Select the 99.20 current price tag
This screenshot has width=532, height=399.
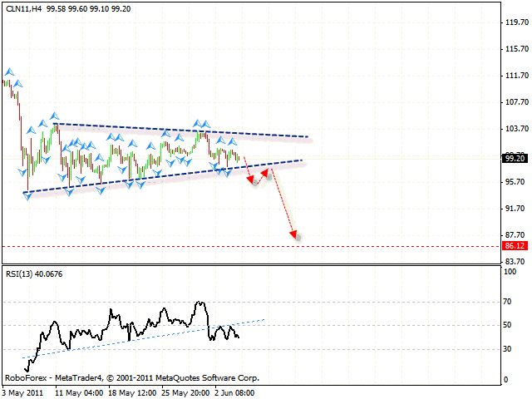tap(513, 158)
